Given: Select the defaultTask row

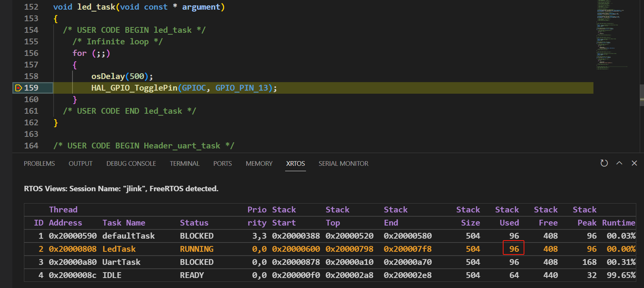Looking at the screenshot, I should [x=330, y=236].
